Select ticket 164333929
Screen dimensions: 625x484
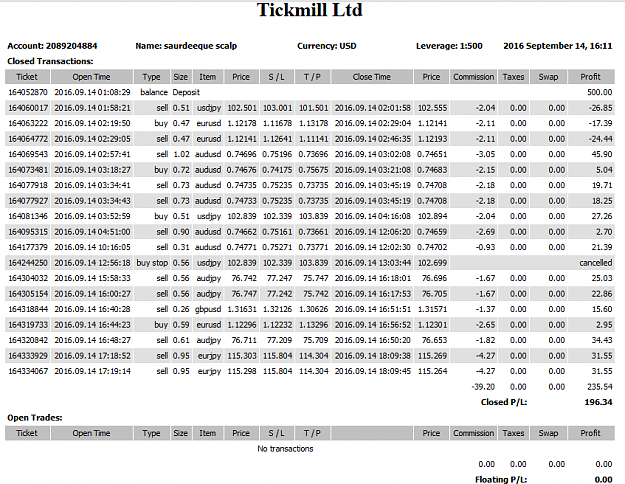pyautogui.click(x=28, y=356)
